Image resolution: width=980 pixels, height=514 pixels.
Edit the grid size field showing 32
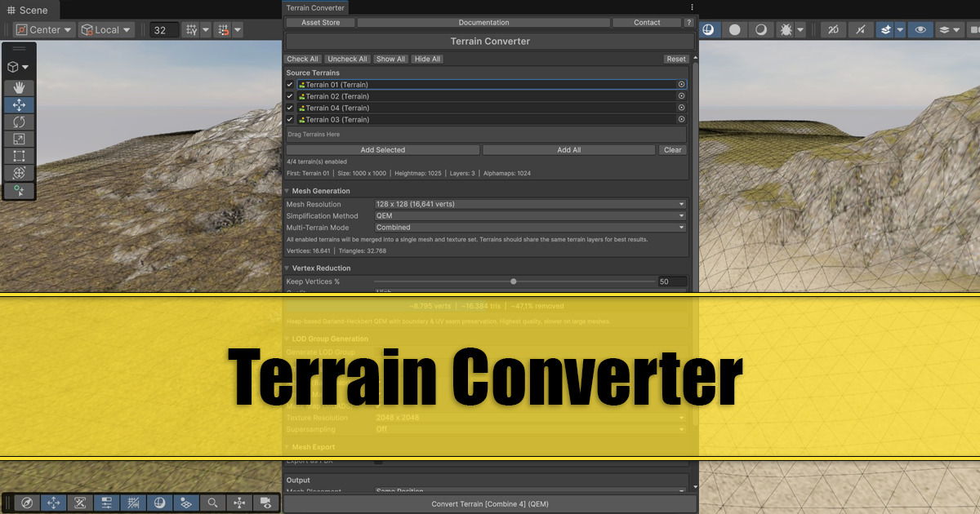(x=165, y=29)
